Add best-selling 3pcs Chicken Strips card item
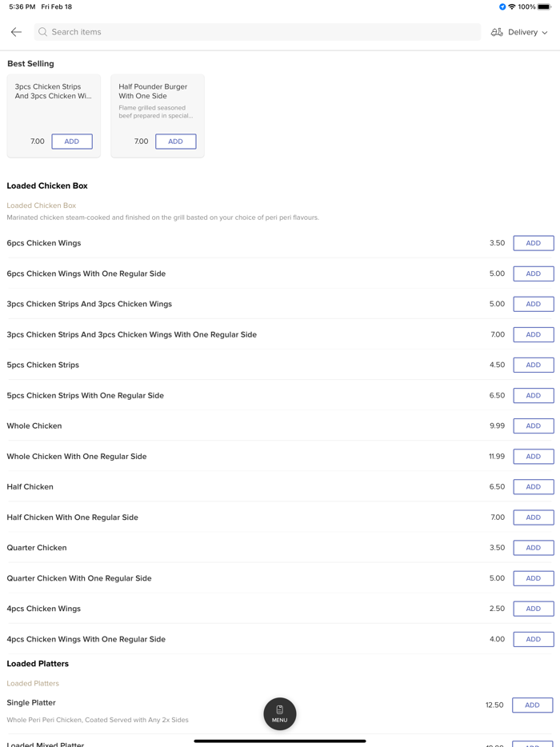Screen dimensions: 560x747 (71, 142)
